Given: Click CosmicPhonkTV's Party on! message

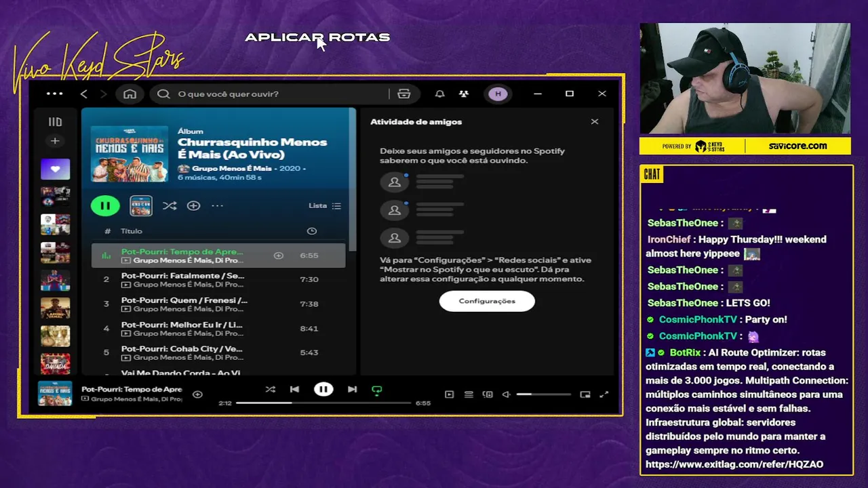Looking at the screenshot, I should click(x=716, y=319).
